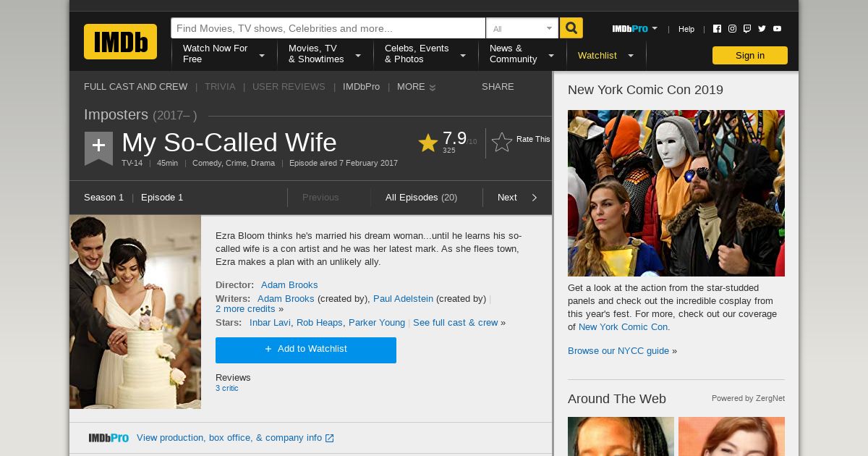Viewport: 868px width, 456px height.
Task: Click the IMDb logo
Action: pyautogui.click(x=120, y=41)
